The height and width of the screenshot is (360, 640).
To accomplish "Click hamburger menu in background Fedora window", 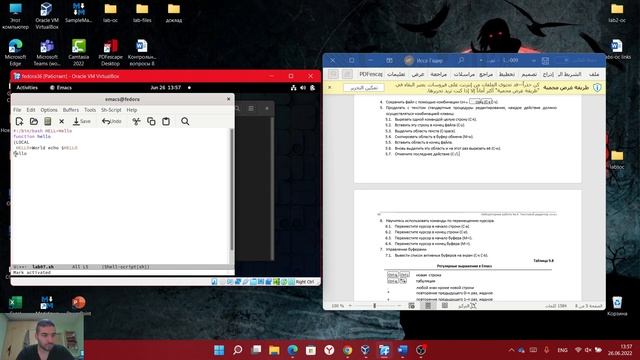I will 251,109.
